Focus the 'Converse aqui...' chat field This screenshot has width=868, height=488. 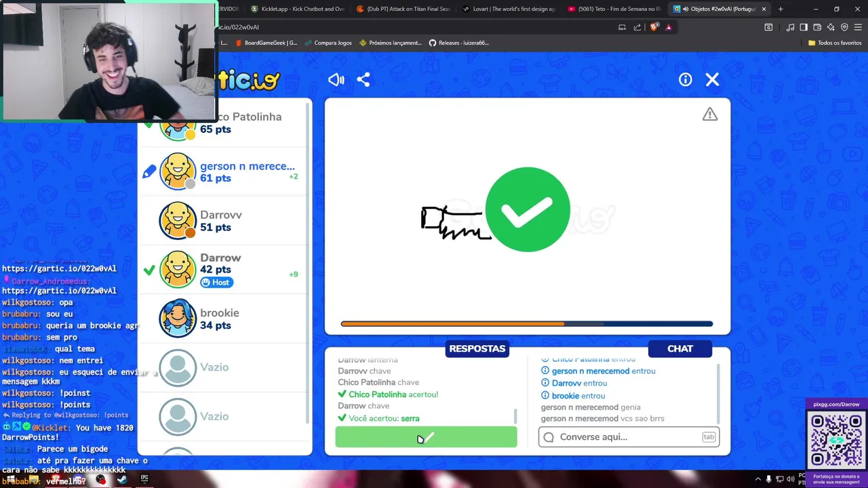point(629,437)
